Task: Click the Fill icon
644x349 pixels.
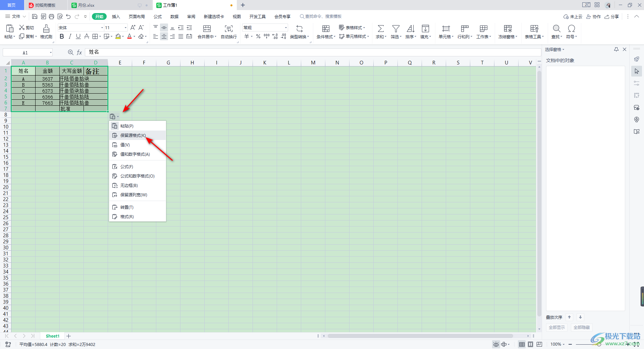Action: click(425, 29)
